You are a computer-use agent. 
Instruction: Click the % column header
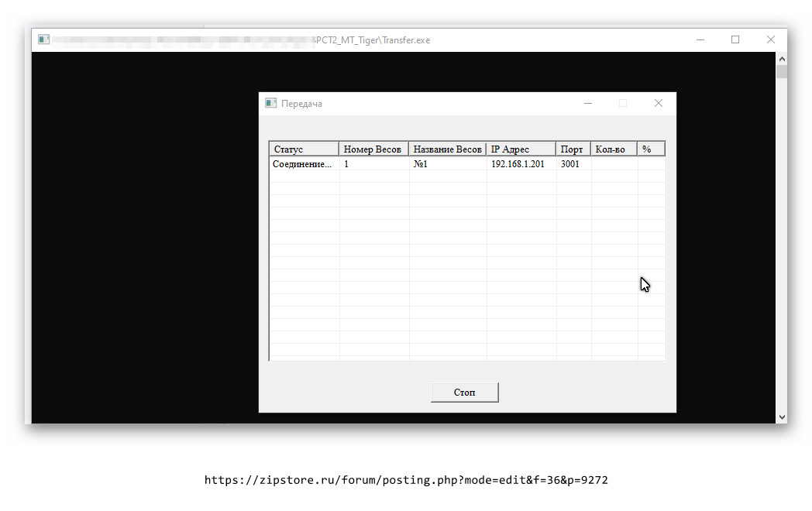651,149
